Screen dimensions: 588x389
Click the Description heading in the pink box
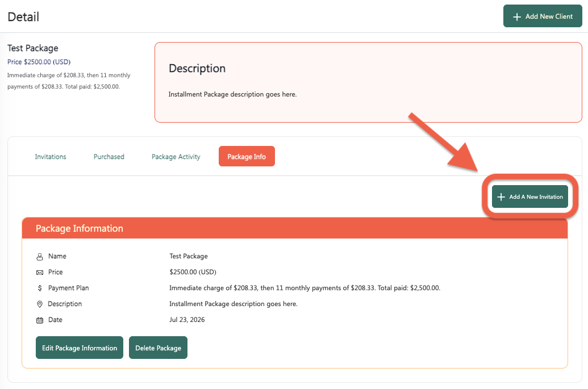coord(197,69)
